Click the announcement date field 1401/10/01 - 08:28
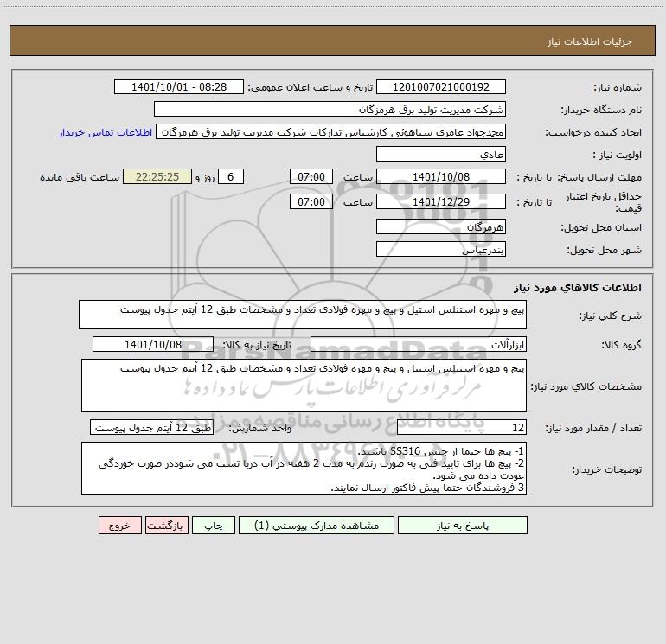 pos(179,87)
